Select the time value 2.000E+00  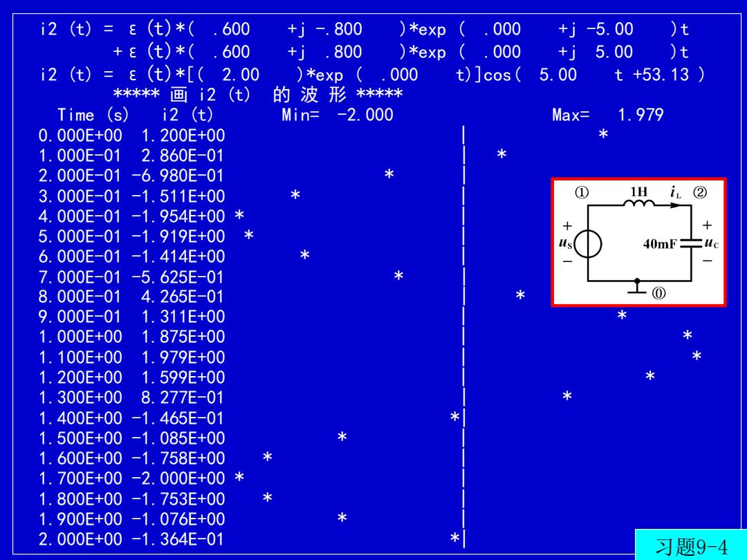click(x=80, y=539)
